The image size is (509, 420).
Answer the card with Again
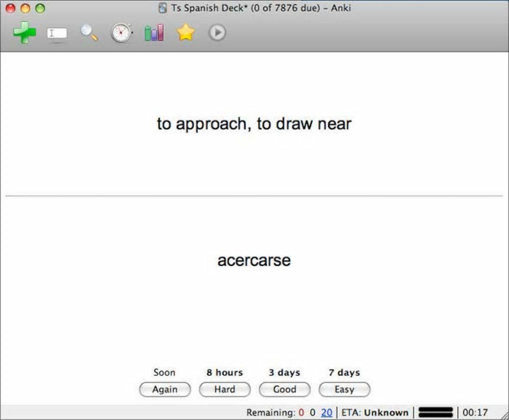tap(165, 389)
